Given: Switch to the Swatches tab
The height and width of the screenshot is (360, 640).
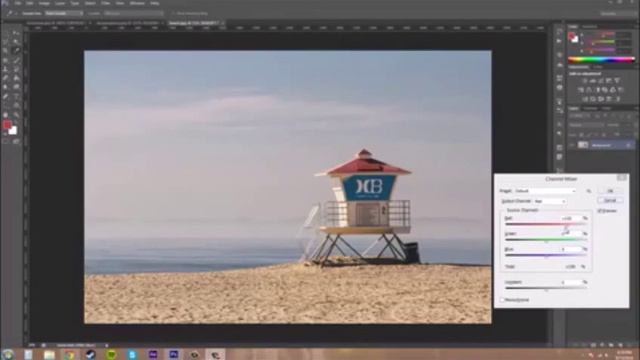Looking at the screenshot, I should pos(589,27).
